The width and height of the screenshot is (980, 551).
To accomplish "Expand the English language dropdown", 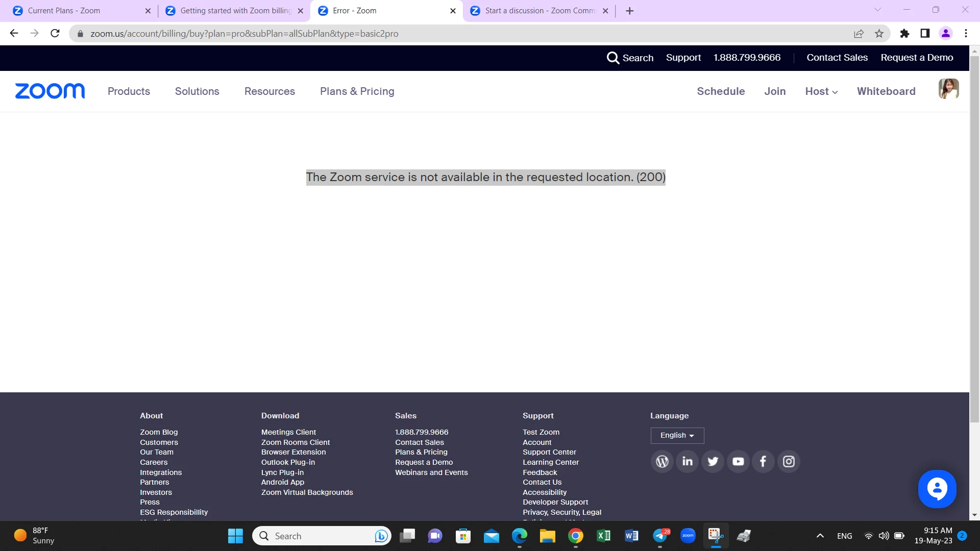I will (x=677, y=435).
